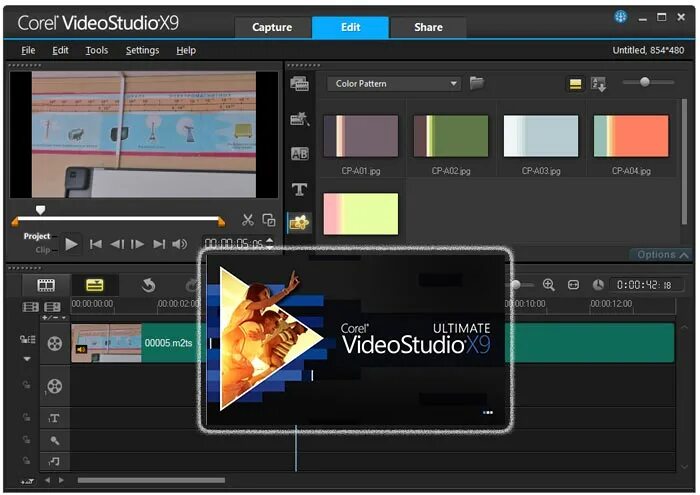Go to the Home start frame
The width and height of the screenshot is (700, 495).
tap(96, 244)
